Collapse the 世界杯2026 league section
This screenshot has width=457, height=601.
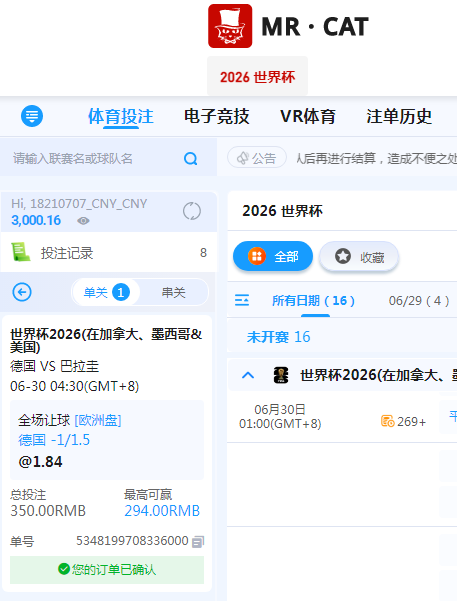click(248, 375)
